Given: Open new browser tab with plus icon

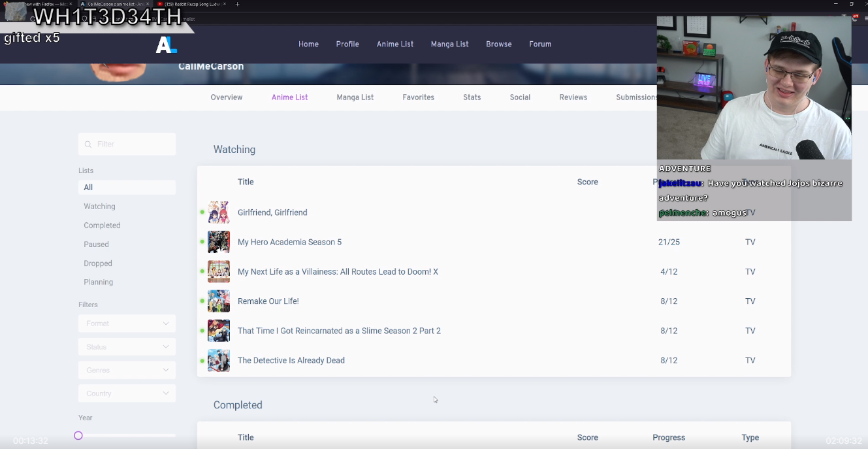Looking at the screenshot, I should tap(237, 4).
